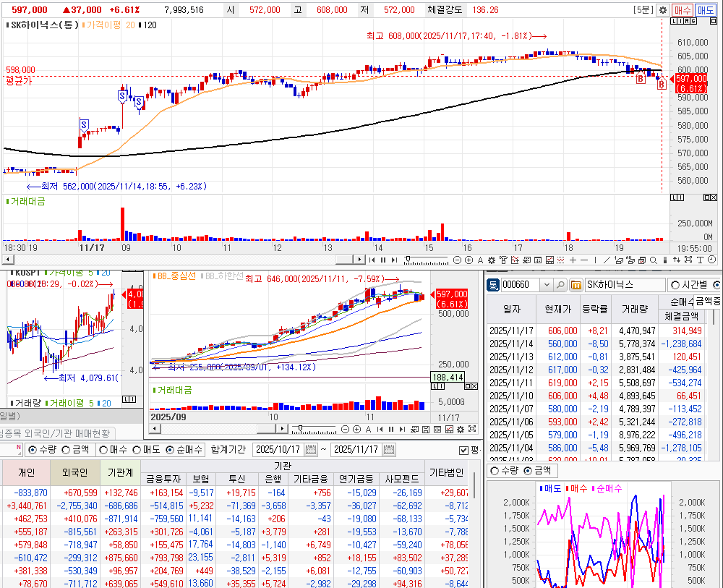Click start date field 2025/10/17
This screenshot has width=723, height=588.
click(x=279, y=450)
